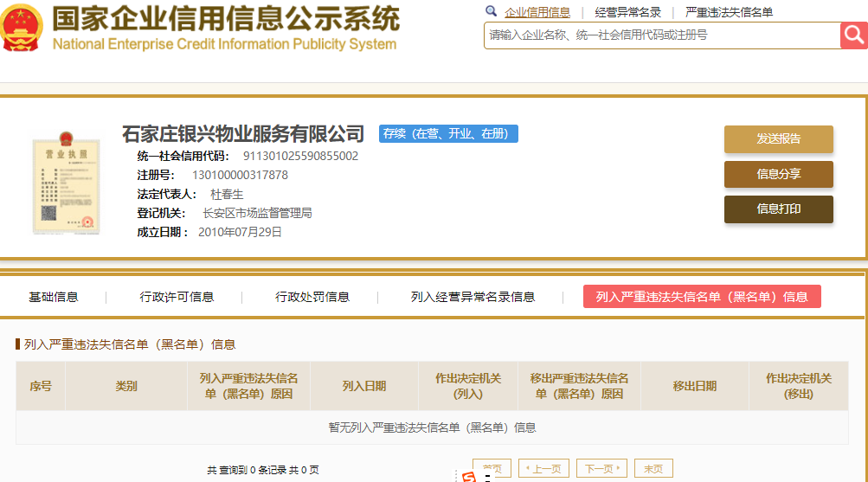Click legal representative name 杜春生
868x482 pixels.
pyautogui.click(x=227, y=194)
